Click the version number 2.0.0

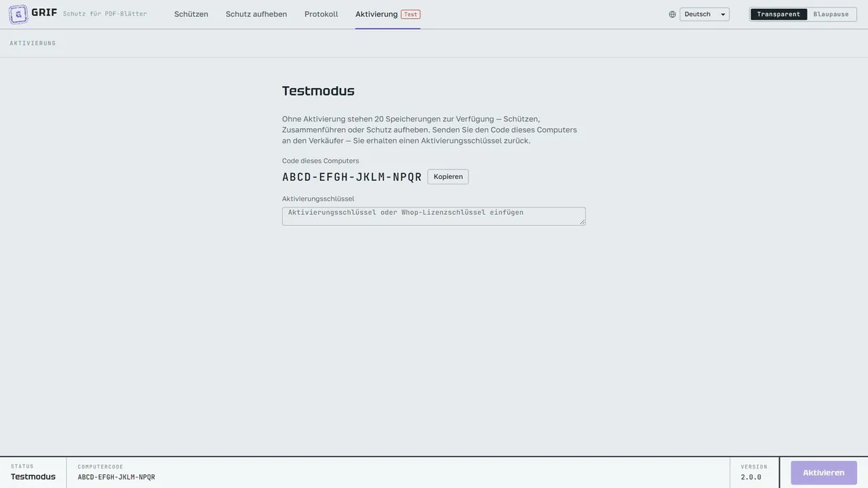tap(751, 477)
